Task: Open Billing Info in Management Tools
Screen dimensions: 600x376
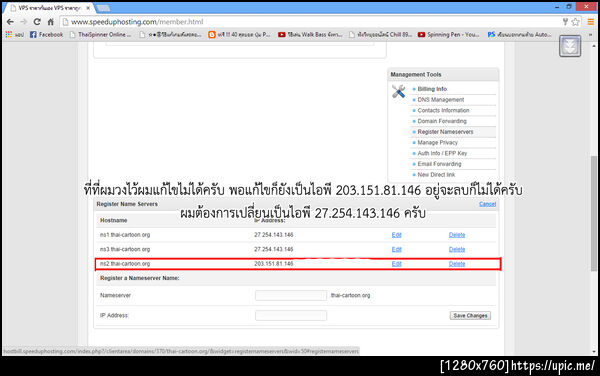Action: point(432,89)
